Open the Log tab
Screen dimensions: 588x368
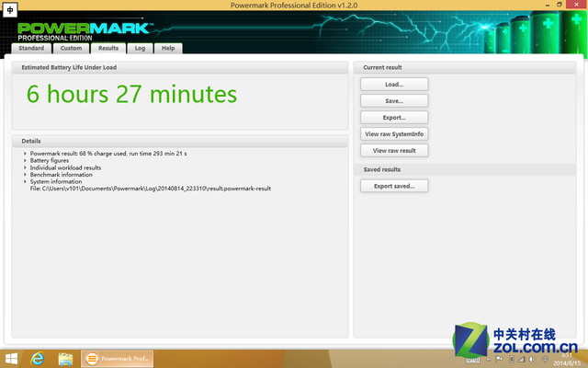(x=140, y=49)
